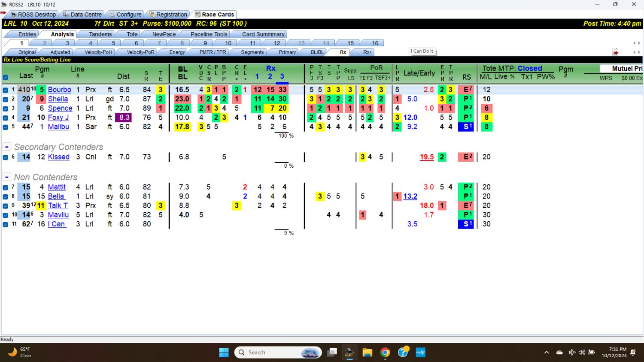Switch to the Entries tab
The image size is (644, 362).
pyautogui.click(x=27, y=34)
